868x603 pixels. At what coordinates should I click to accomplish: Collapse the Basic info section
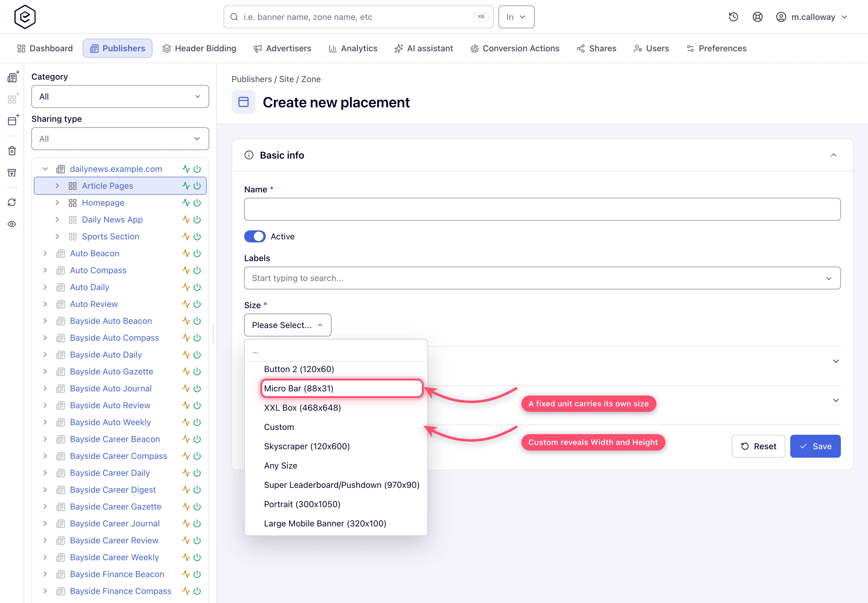pyautogui.click(x=833, y=155)
